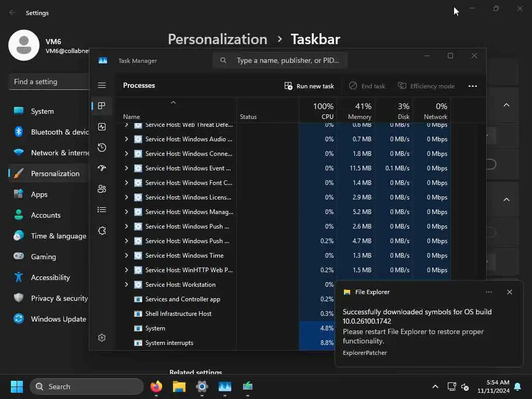Open Apps category in Settings

(x=49, y=194)
